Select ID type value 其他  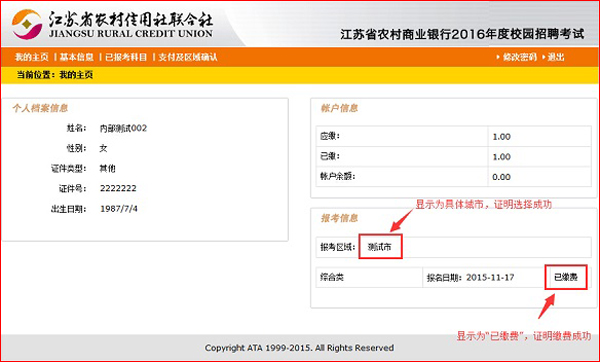[108, 168]
